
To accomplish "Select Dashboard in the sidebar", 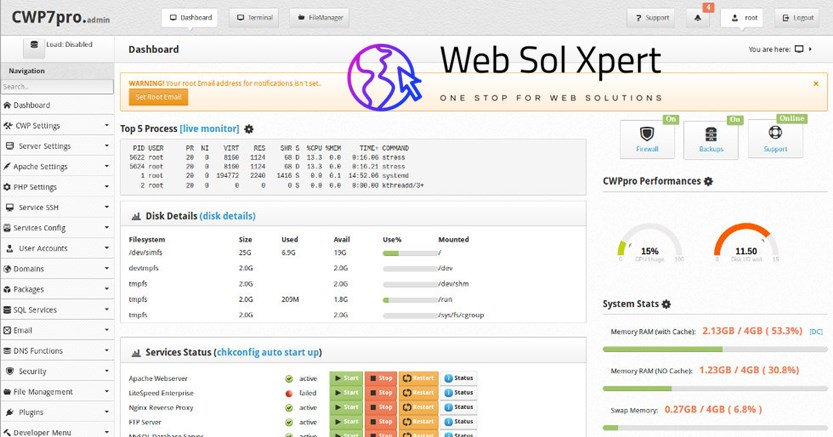I will click(57, 105).
